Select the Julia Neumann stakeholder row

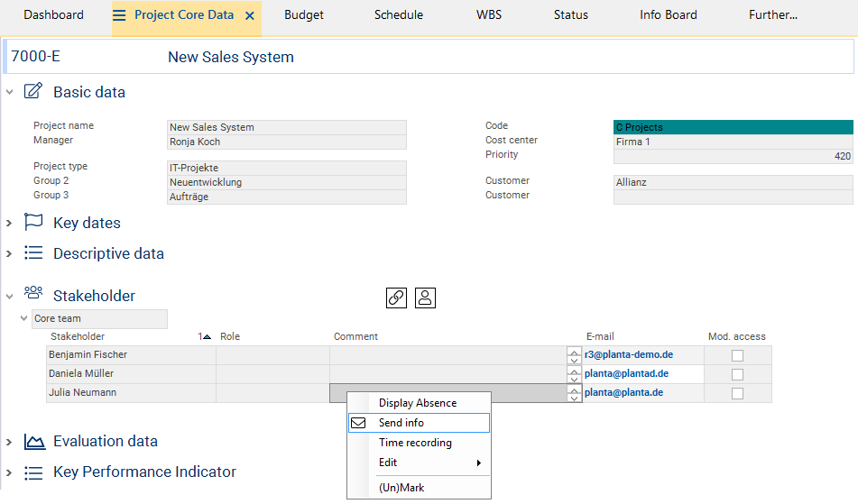click(131, 392)
